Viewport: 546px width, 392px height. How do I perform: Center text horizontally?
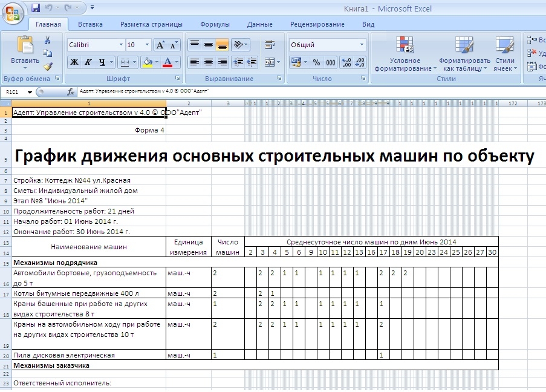click(208, 62)
